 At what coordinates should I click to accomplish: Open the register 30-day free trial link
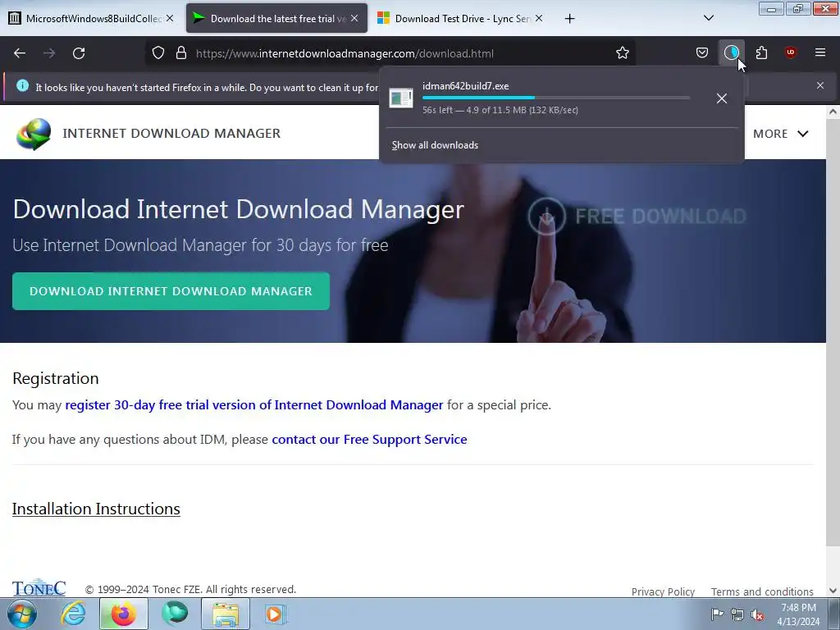tap(254, 404)
